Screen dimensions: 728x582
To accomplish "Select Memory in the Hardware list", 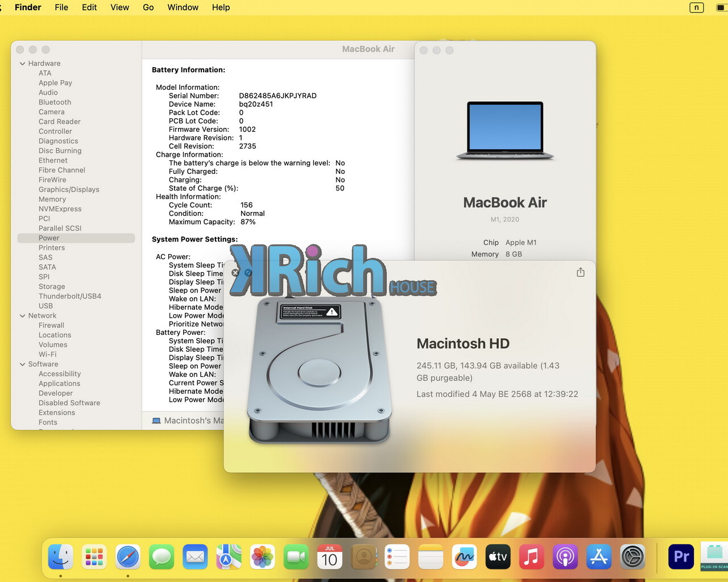I will coord(52,199).
